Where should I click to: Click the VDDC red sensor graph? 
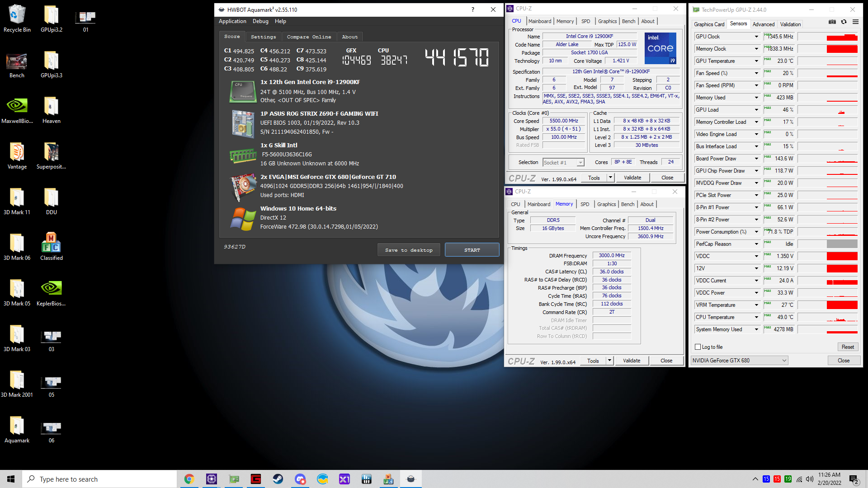pos(827,256)
